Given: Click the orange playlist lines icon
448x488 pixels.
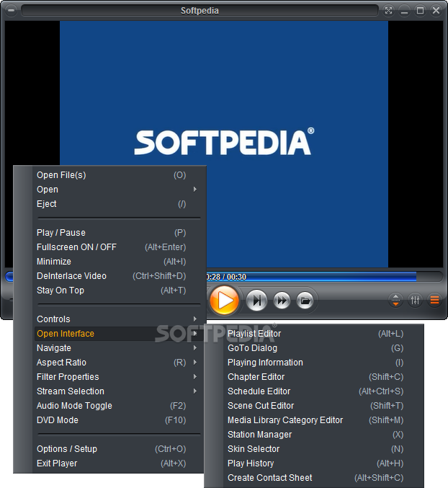Looking at the screenshot, I should pyautogui.click(x=434, y=301).
